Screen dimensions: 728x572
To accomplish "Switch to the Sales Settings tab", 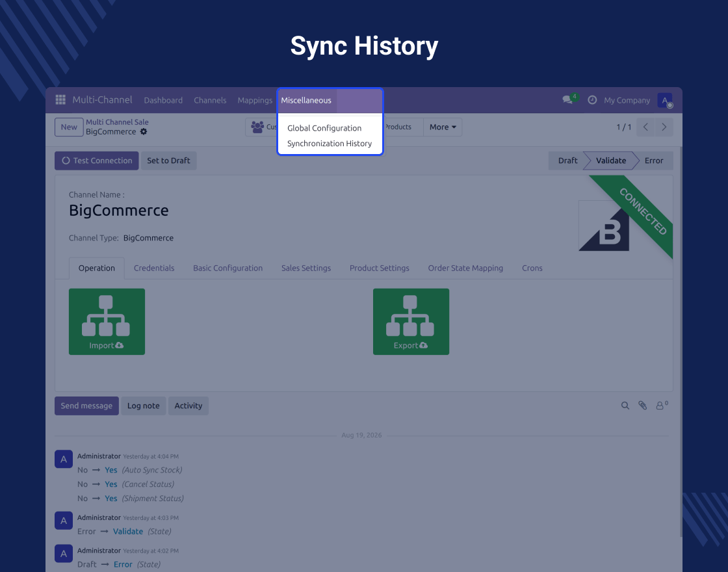I will coord(306,268).
